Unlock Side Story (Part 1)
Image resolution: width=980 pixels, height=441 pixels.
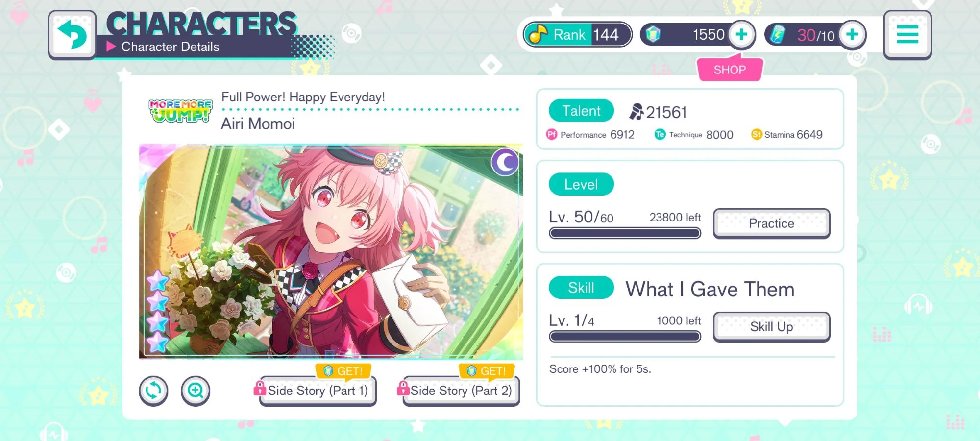click(318, 391)
